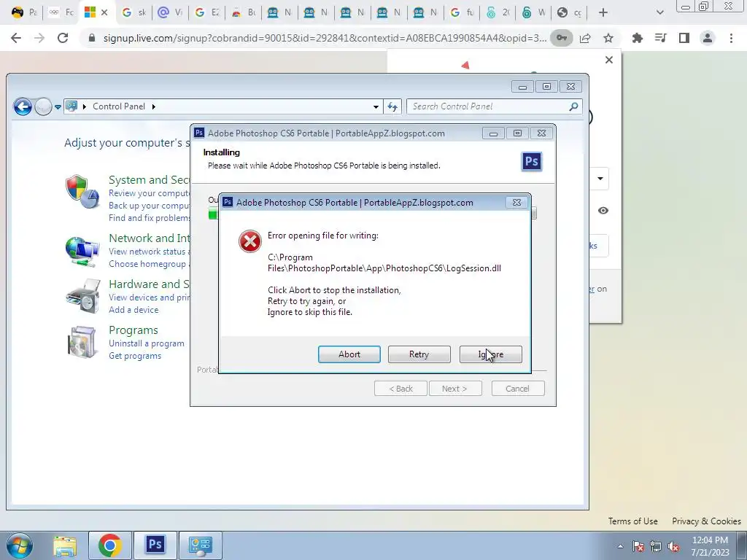Toggle Chrome side panel
747x560 pixels.
[x=684, y=38]
